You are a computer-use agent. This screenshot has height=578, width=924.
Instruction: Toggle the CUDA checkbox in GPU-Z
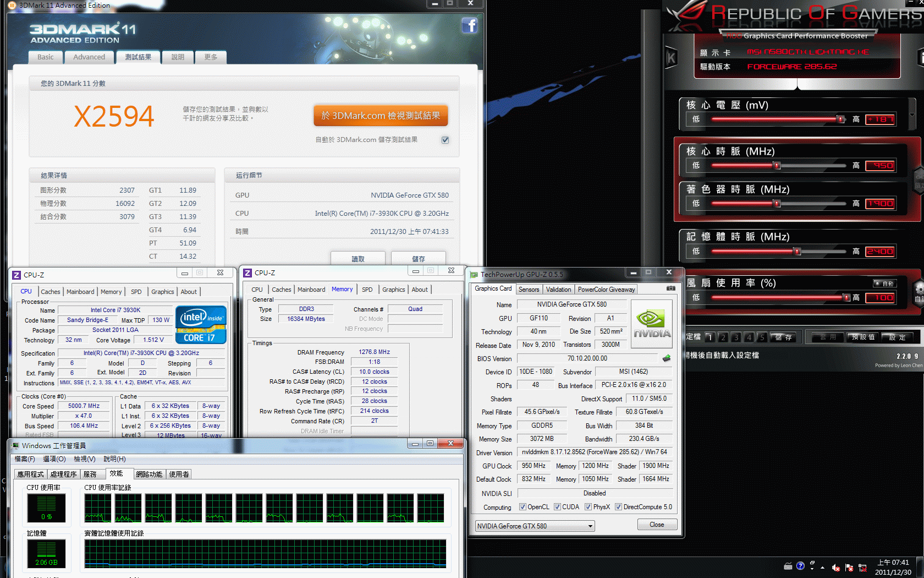tap(557, 507)
